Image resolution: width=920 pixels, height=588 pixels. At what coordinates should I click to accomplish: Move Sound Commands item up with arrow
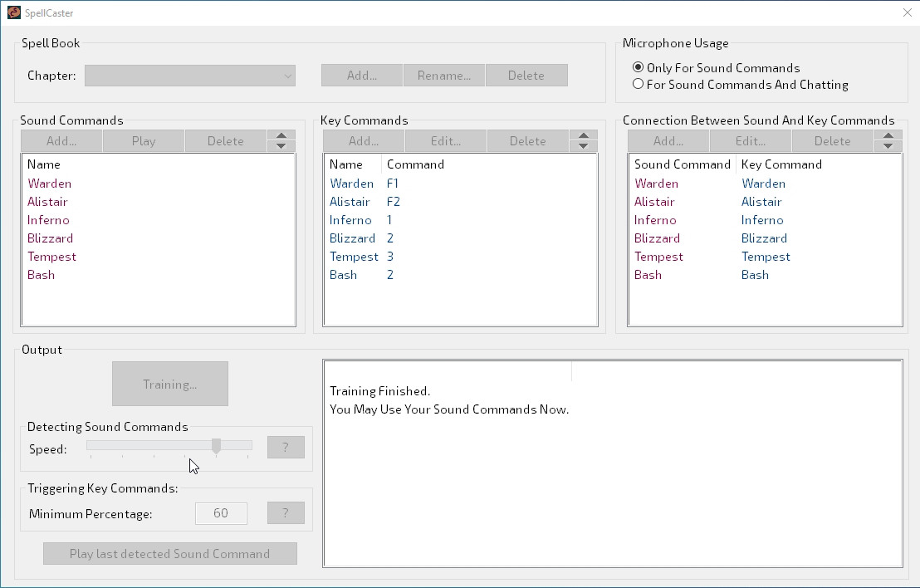coord(281,136)
